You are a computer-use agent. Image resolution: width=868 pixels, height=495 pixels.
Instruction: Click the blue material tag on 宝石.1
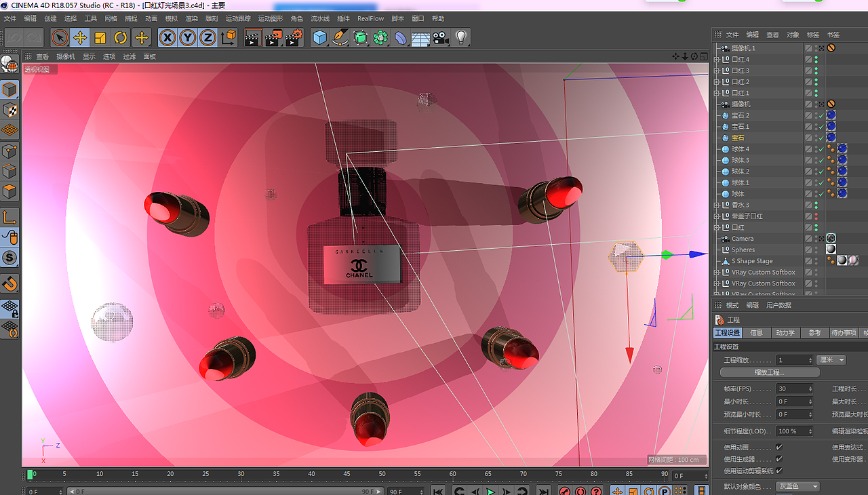click(831, 127)
